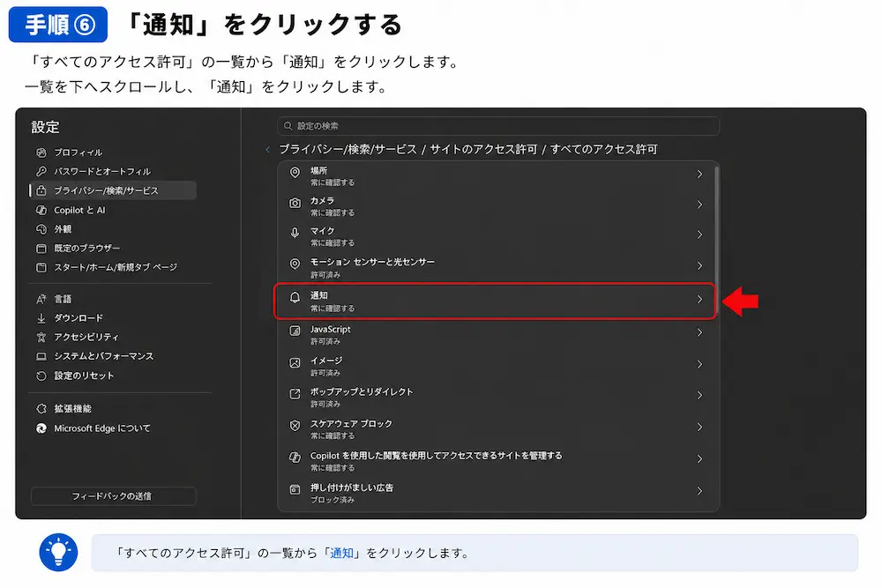Image resolution: width=882 pixels, height=588 pixels.
Task: Open ダウンロード settings section
Action: point(78,318)
